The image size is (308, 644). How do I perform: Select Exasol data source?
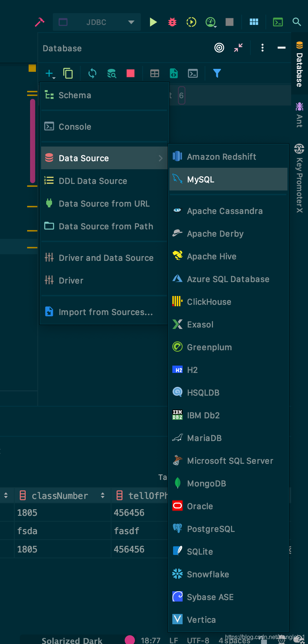pos(228,324)
